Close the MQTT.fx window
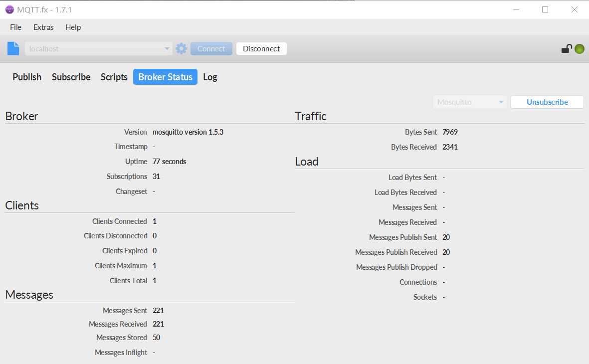This screenshot has height=364, width=589. [x=575, y=10]
